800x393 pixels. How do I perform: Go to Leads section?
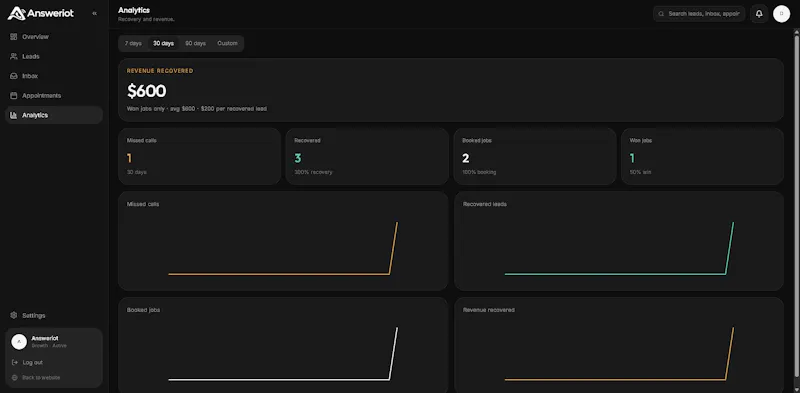coord(54,56)
